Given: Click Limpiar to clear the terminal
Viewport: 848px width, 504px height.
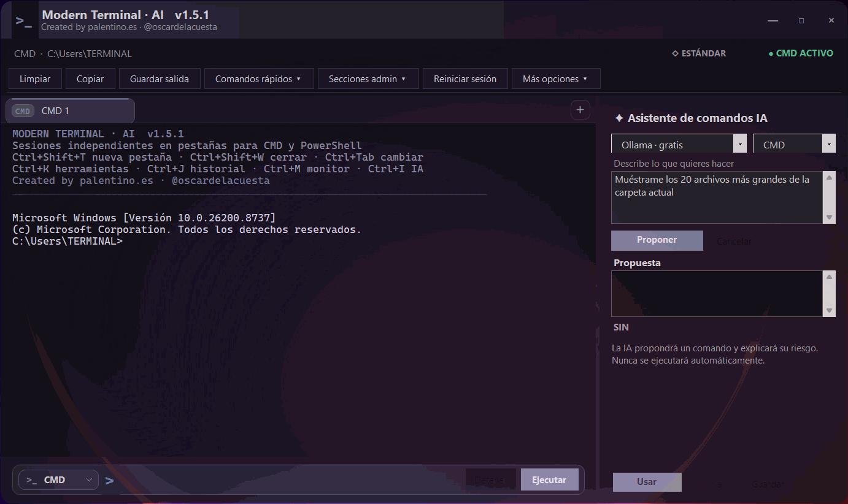Looking at the screenshot, I should pyautogui.click(x=36, y=78).
